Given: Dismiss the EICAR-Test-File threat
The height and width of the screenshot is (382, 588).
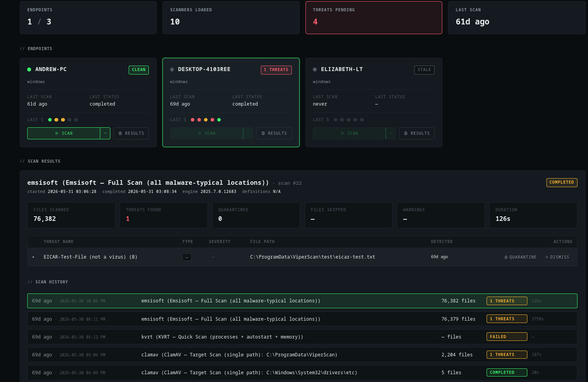Looking at the screenshot, I should point(557,257).
